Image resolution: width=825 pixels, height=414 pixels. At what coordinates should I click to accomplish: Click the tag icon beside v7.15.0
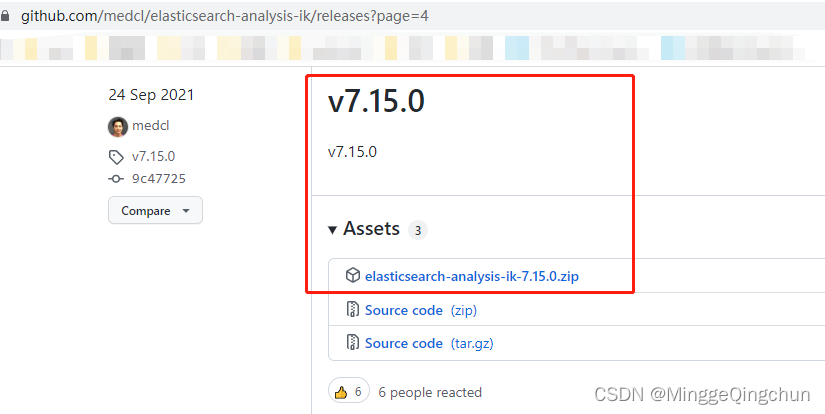[x=116, y=157]
